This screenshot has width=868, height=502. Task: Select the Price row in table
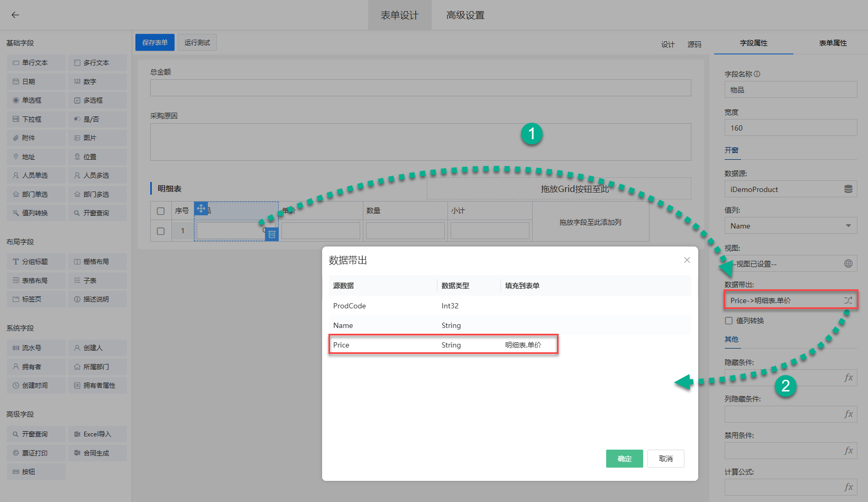443,345
